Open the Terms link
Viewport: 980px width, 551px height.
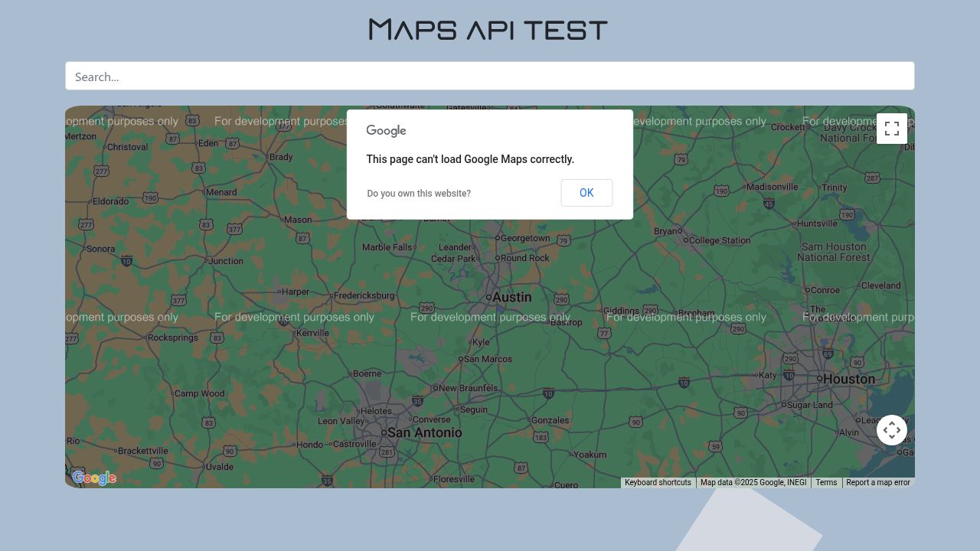tap(826, 482)
